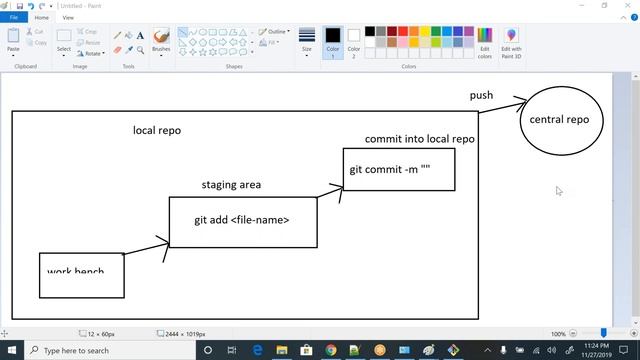
Task: Collapse the ribbon with the chevron
Action: [623, 18]
